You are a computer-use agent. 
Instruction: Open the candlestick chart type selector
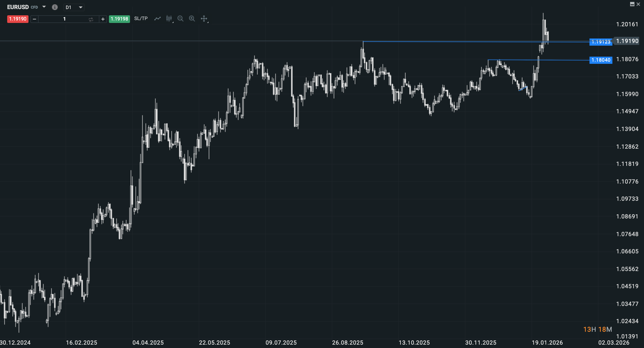point(169,19)
